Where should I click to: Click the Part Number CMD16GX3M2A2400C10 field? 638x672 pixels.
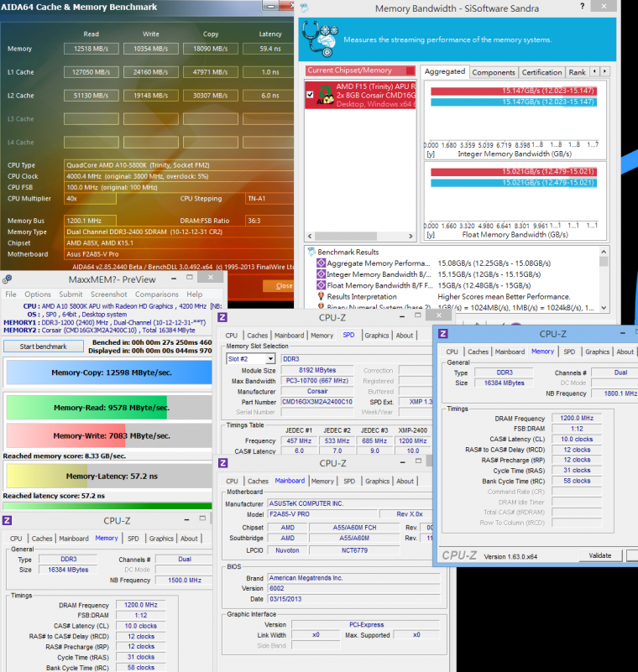point(317,402)
